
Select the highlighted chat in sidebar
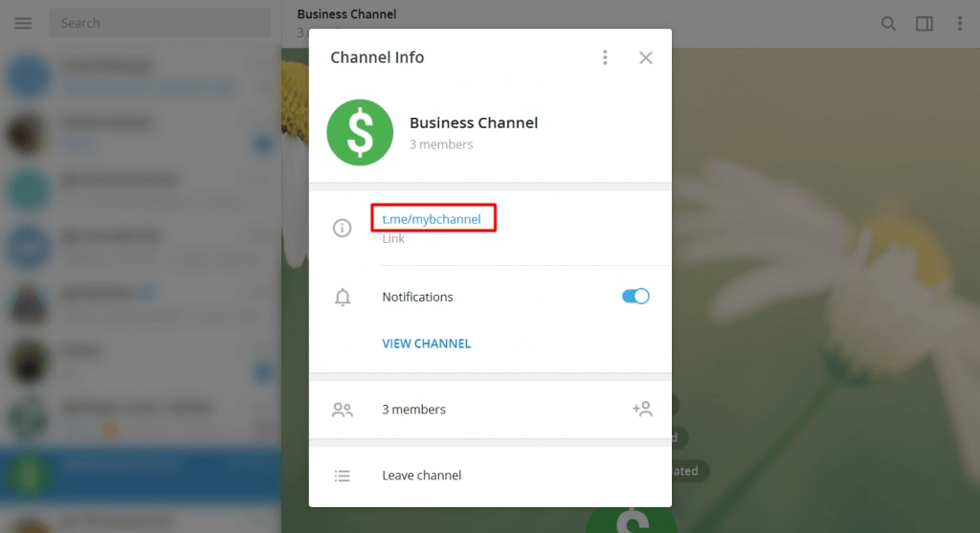[x=141, y=475]
